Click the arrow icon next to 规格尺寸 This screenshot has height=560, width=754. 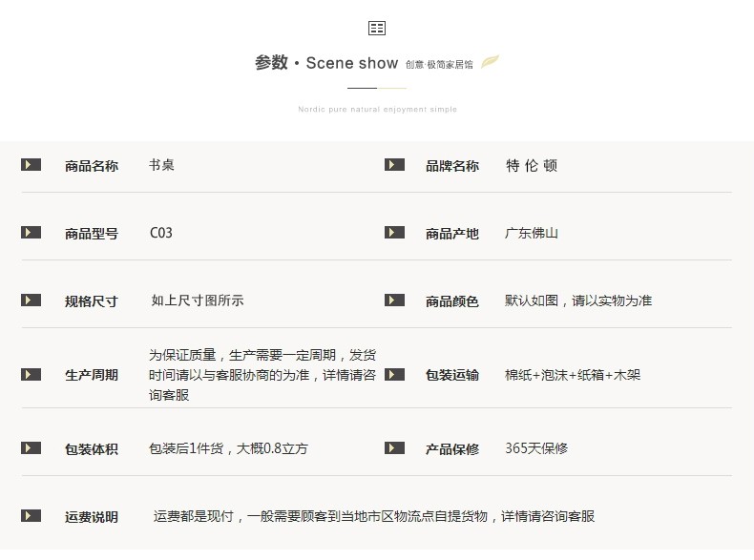[31, 301]
